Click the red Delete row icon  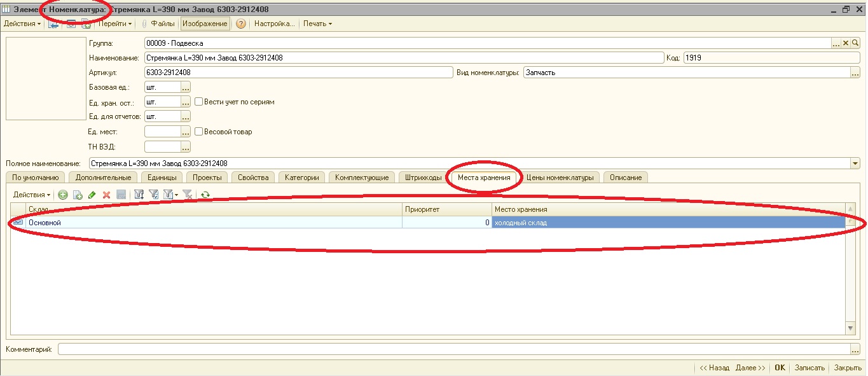106,195
